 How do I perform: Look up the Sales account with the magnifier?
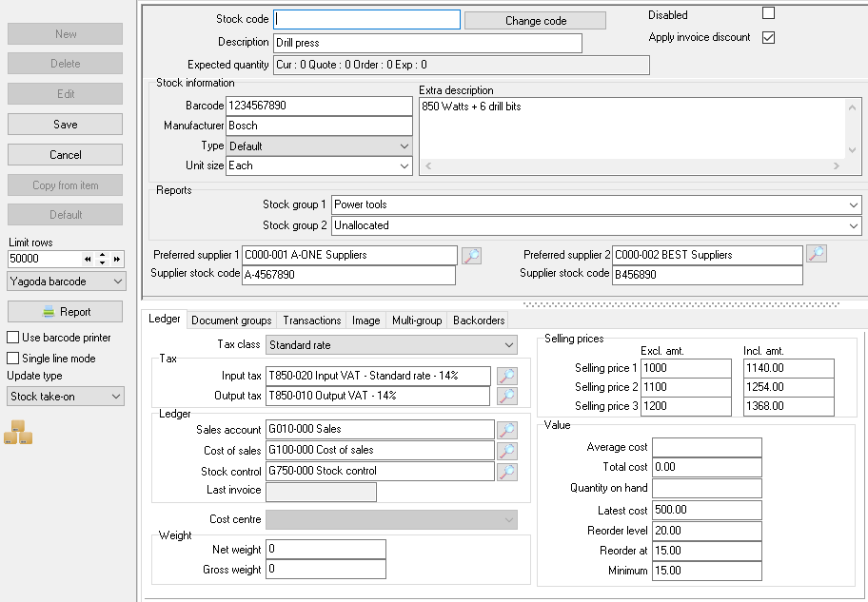coord(507,430)
